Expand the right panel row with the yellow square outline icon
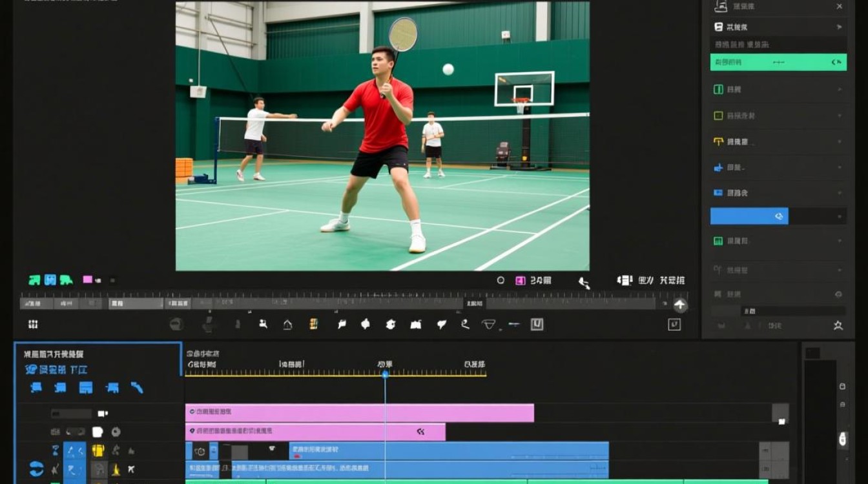This screenshot has height=484, width=868. (x=778, y=116)
